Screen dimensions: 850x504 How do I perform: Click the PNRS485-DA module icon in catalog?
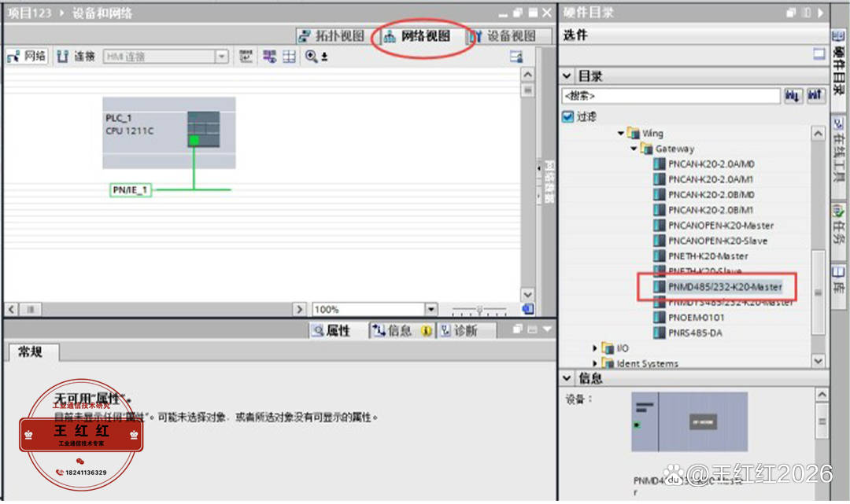click(x=660, y=333)
